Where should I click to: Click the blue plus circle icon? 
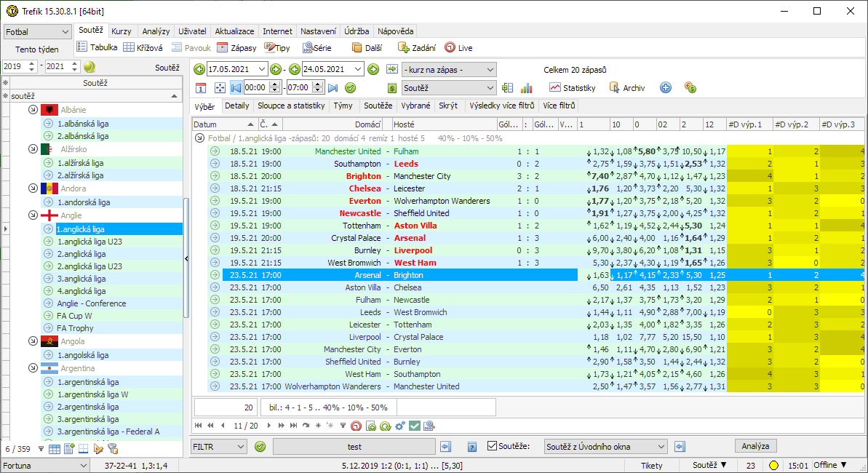click(666, 87)
